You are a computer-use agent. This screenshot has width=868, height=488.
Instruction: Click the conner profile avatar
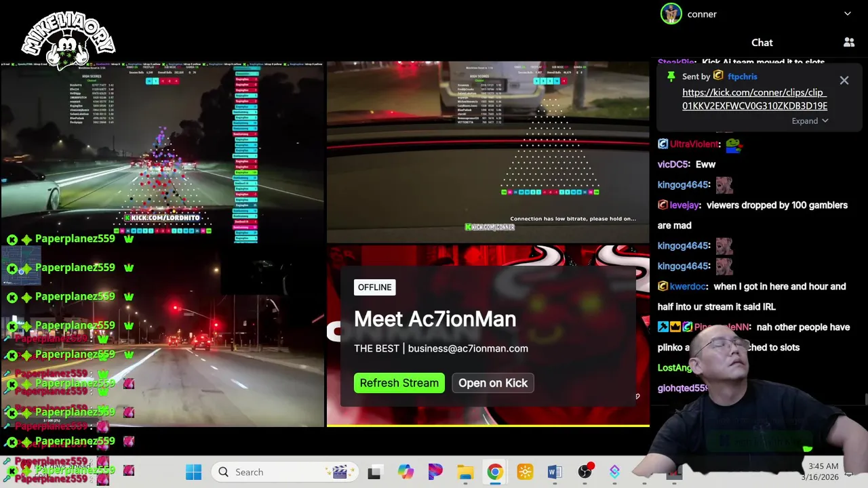tap(671, 14)
